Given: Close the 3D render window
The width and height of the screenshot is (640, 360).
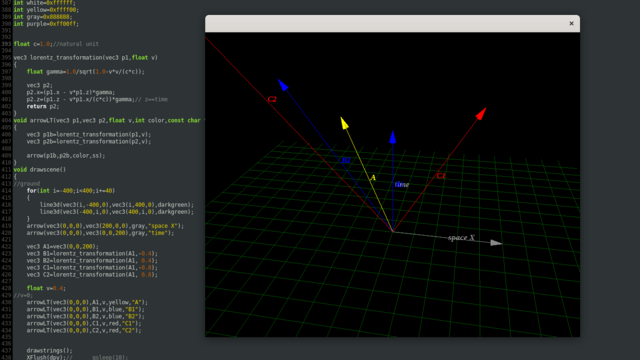Looking at the screenshot, I should (571, 24).
